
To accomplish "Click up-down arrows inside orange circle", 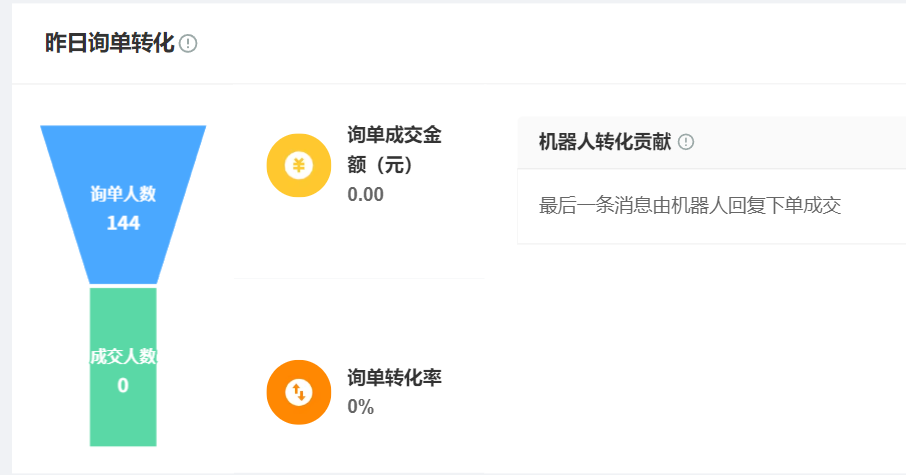I will coord(299,392).
